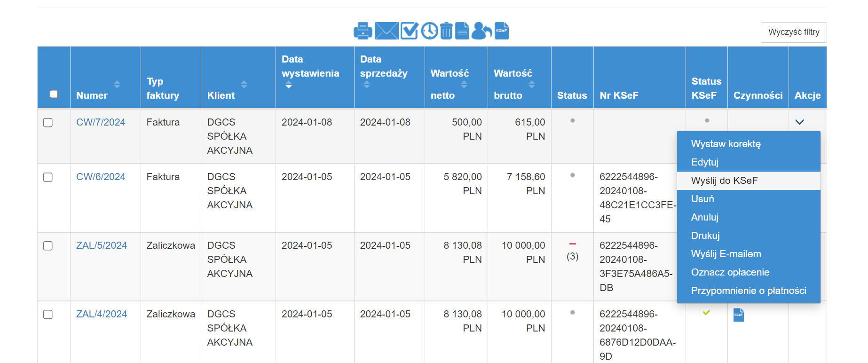
Task: Click the user with arrow icon
Action: click(x=481, y=31)
